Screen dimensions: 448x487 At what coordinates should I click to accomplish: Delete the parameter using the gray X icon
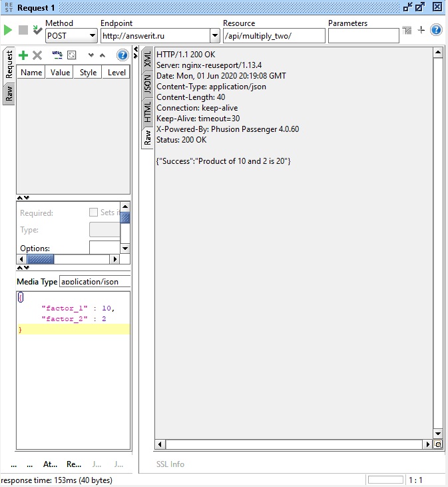pos(37,55)
